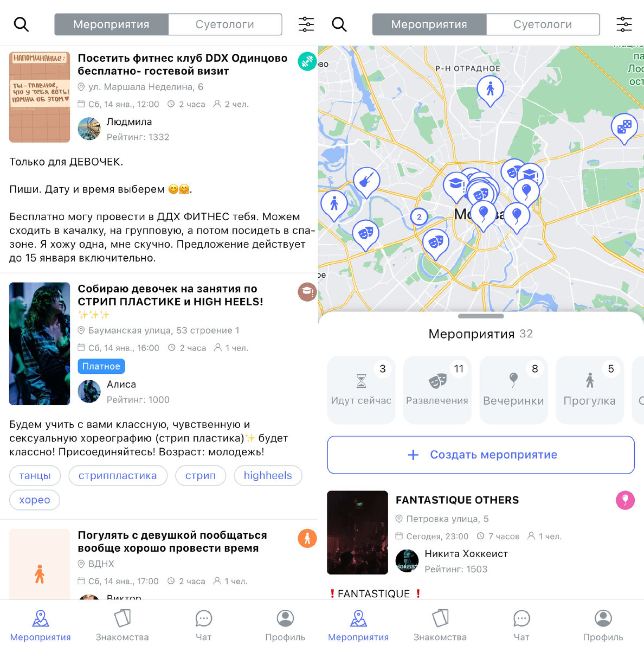Tap the pink balloon badge on FANTASTIQUE OTHERS

[625, 500]
